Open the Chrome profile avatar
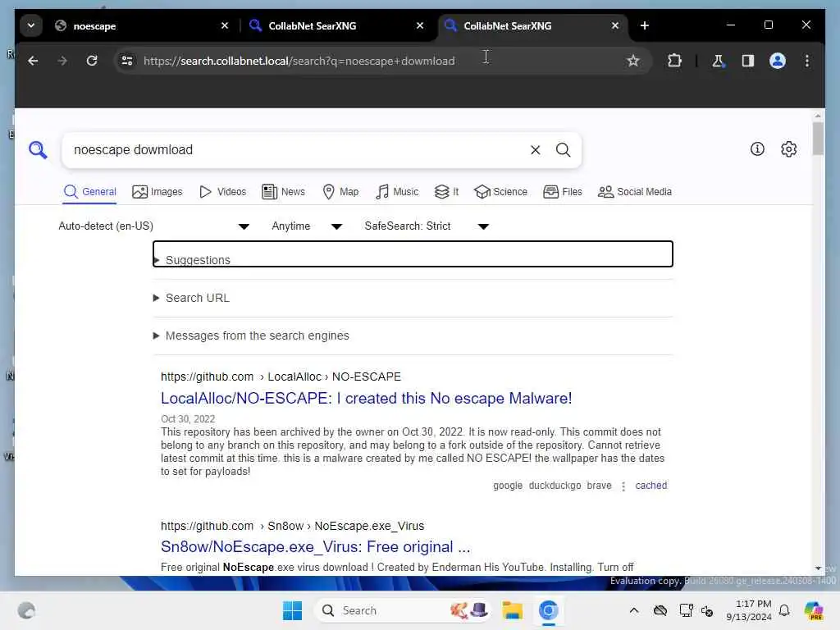Screen dimensions: 840x630 coord(778,61)
